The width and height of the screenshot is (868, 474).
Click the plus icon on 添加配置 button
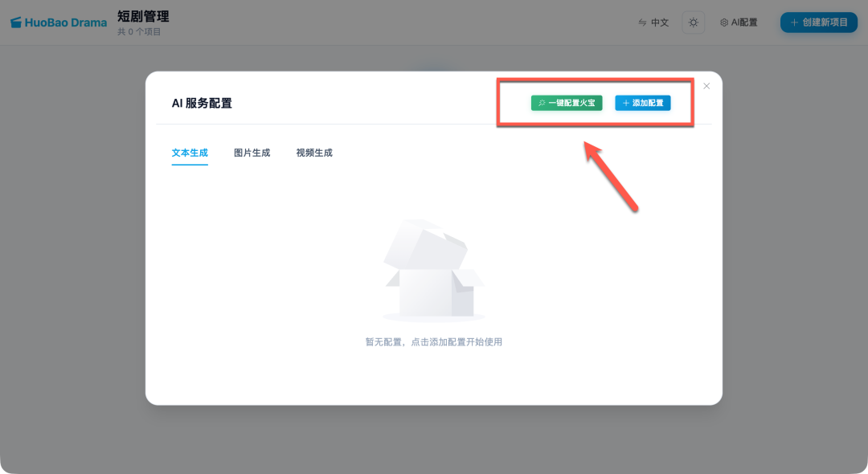click(624, 103)
